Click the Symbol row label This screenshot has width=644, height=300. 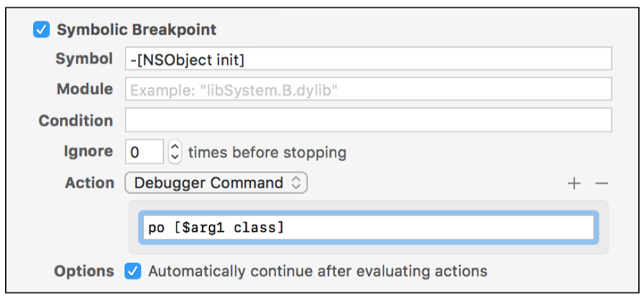(84, 59)
